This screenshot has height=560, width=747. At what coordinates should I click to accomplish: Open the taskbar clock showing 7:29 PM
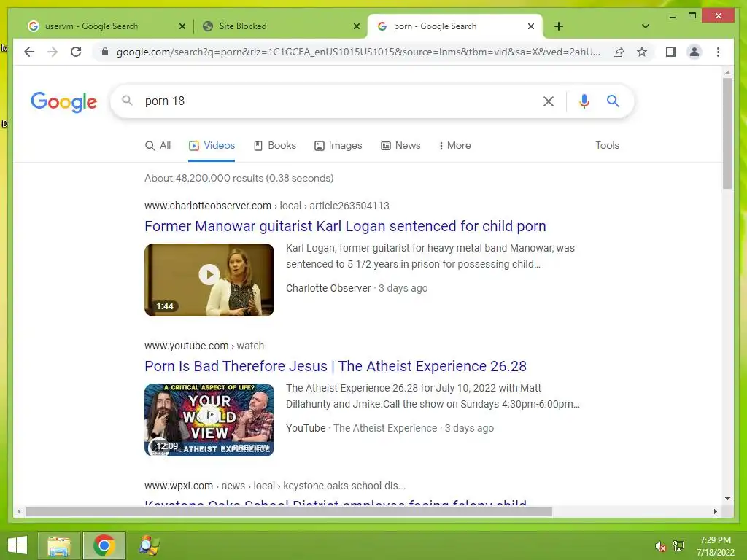click(715, 545)
